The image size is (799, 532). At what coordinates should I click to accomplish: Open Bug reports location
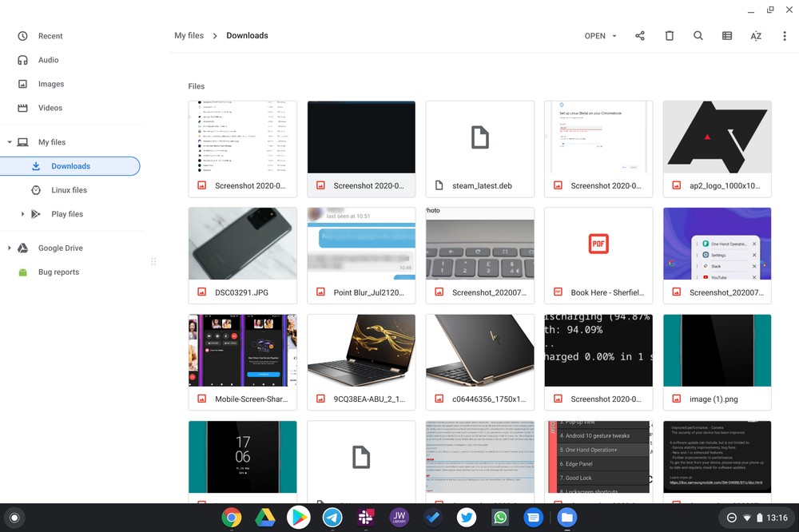58,272
